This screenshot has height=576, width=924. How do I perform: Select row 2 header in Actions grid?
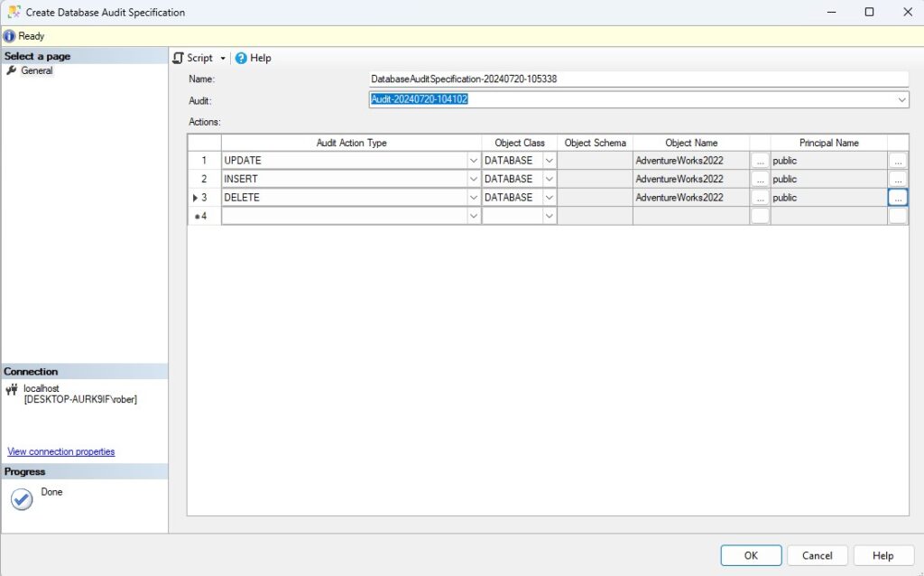204,179
